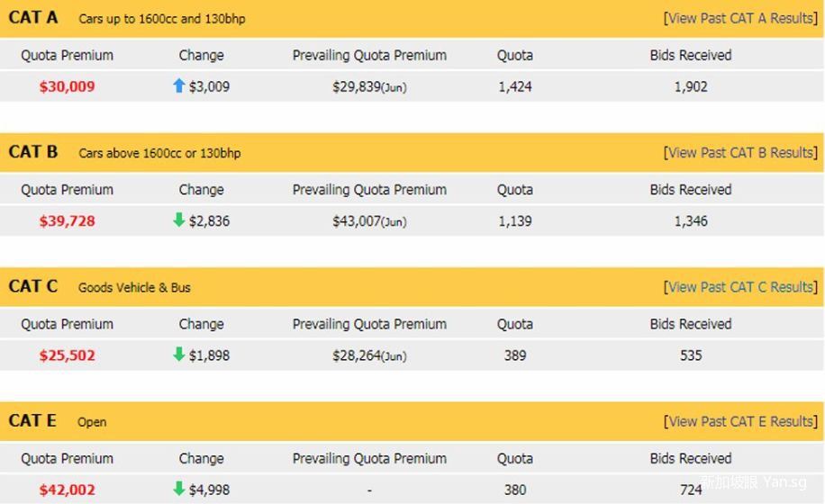Viewport: 825px width, 504px height.
Task: Open View Past CAT E Results link
Action: pyautogui.click(x=740, y=421)
